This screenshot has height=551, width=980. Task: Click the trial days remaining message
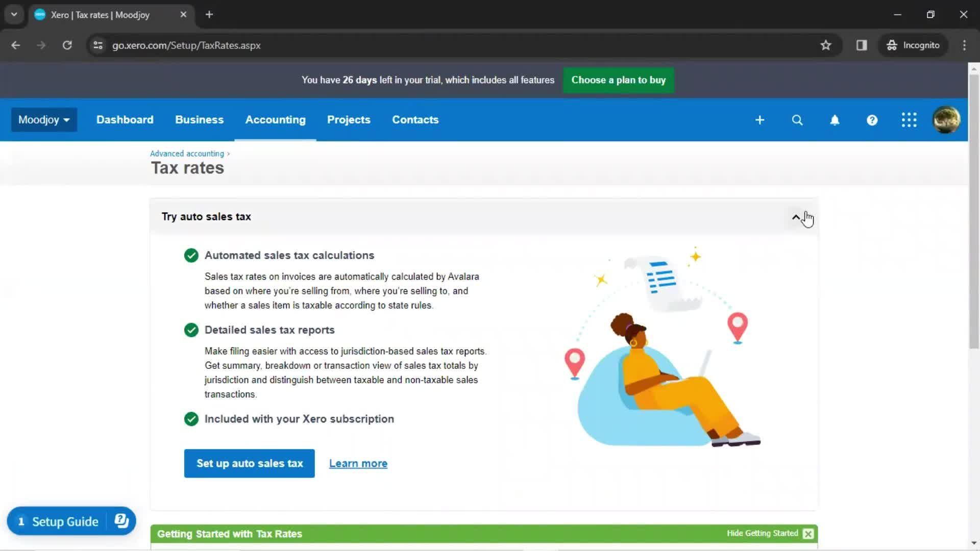point(428,80)
